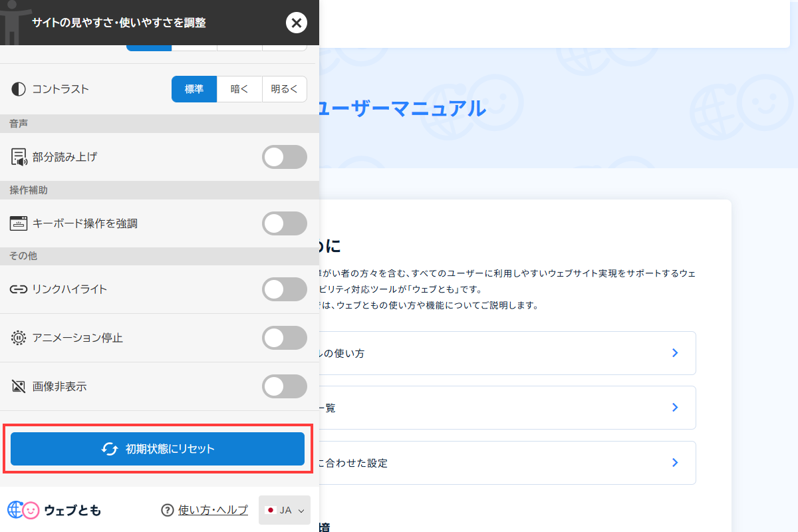Select the 暗く contrast option
This screenshot has width=798, height=532.
239,88
